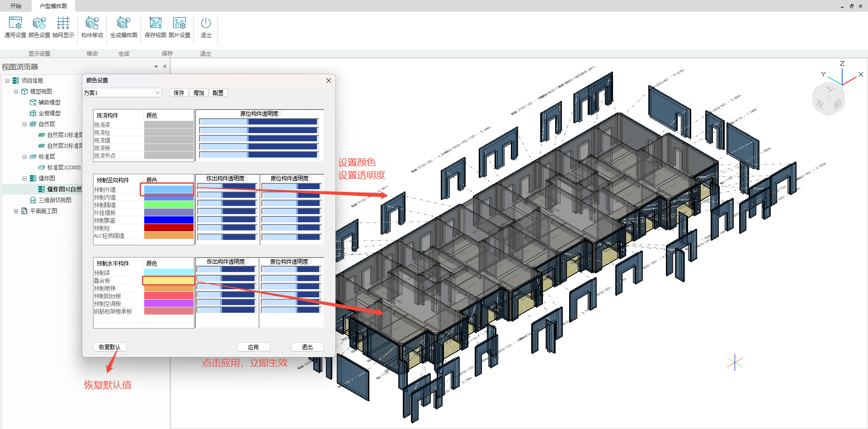The image size is (868, 429).
Task: Click the 保存视图 save view icon
Action: [155, 27]
